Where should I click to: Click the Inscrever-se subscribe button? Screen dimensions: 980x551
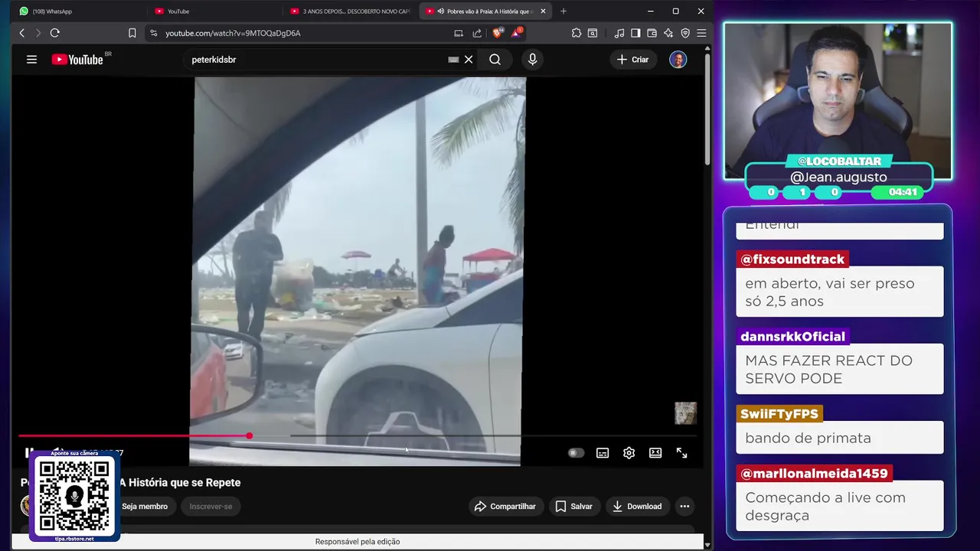(211, 506)
